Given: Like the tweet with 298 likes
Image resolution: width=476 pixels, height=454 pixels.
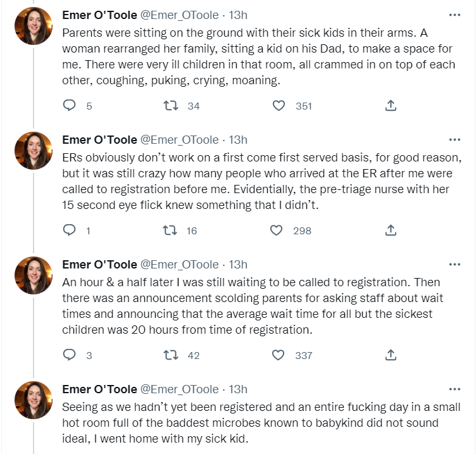Looking at the screenshot, I should [x=277, y=230].
